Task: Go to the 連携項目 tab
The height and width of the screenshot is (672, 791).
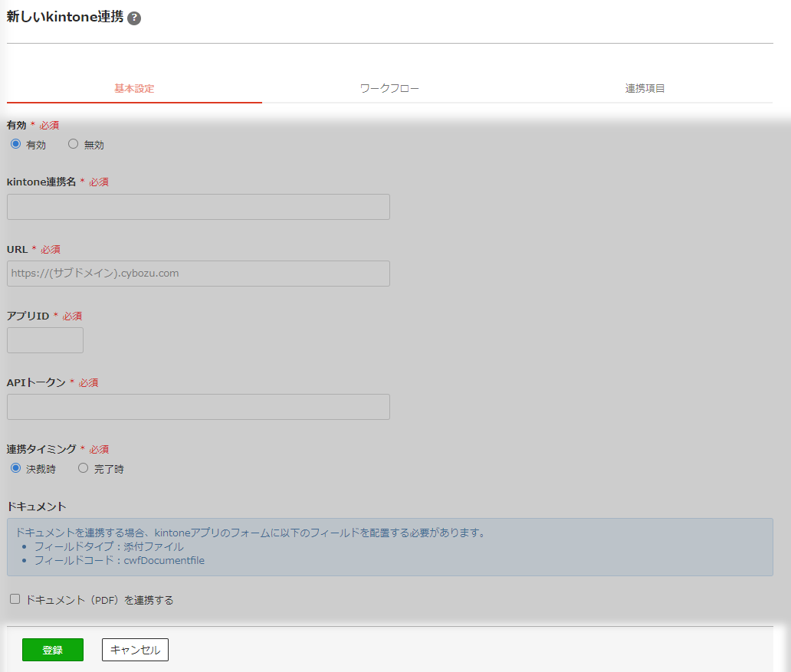Action: click(645, 89)
